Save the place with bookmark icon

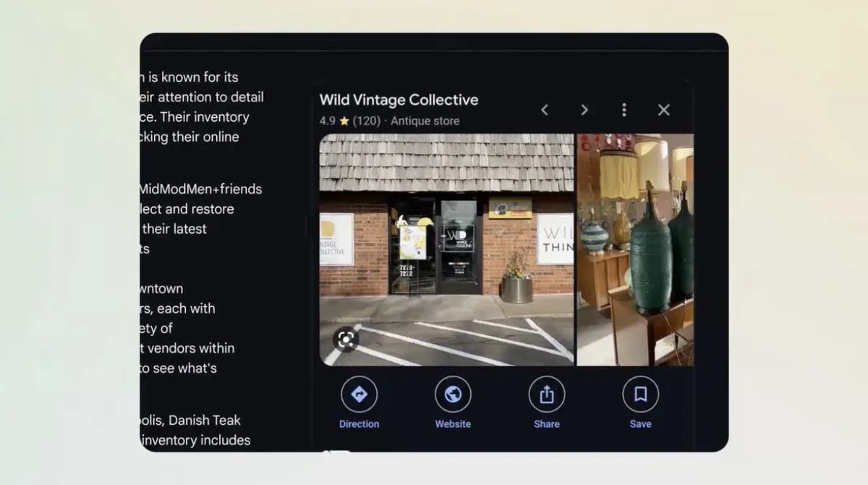[x=641, y=395]
